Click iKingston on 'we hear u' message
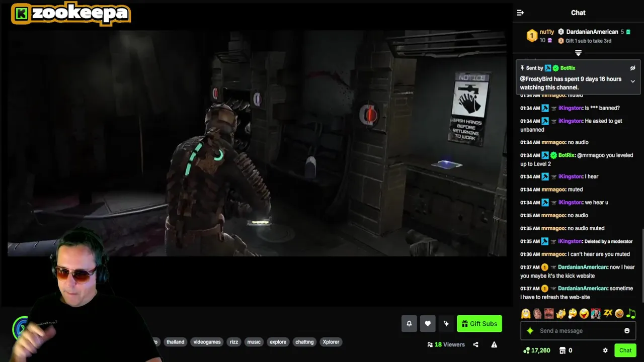 [571, 203]
